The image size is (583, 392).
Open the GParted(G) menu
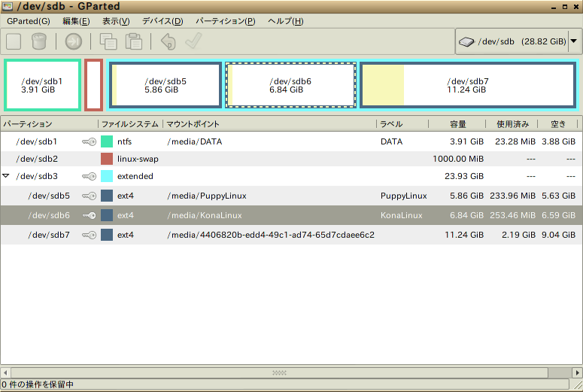coord(29,21)
